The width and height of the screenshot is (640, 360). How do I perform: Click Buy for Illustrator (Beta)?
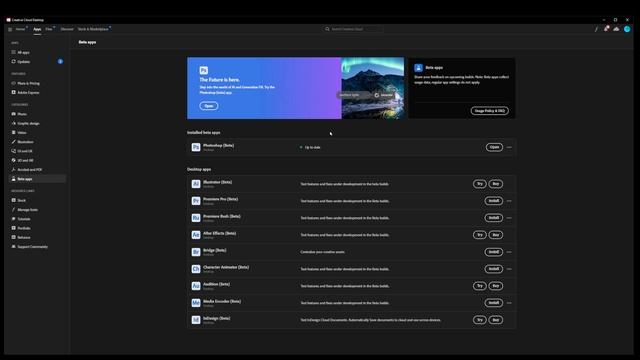[x=496, y=184]
